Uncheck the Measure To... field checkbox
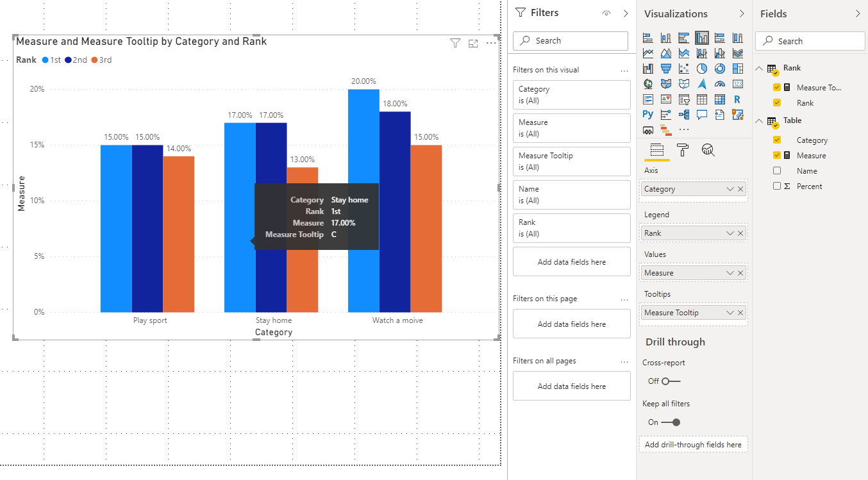 pyautogui.click(x=777, y=87)
